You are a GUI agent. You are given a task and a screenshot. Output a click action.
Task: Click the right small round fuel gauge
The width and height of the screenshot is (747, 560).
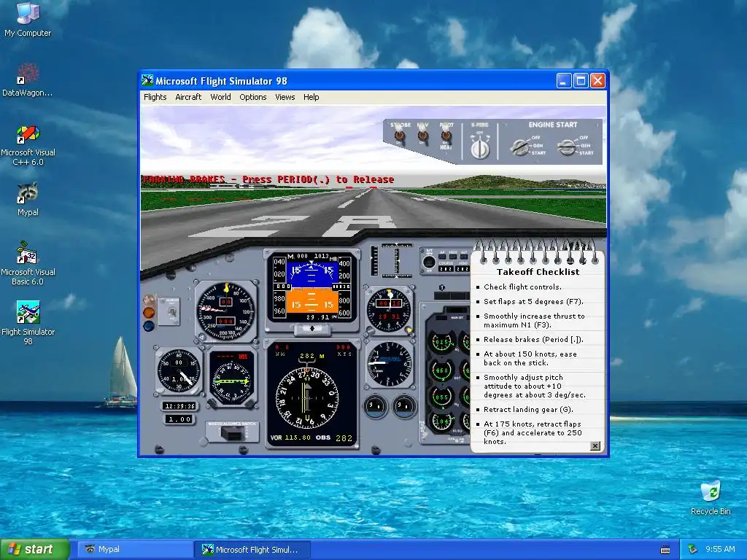pos(404,406)
